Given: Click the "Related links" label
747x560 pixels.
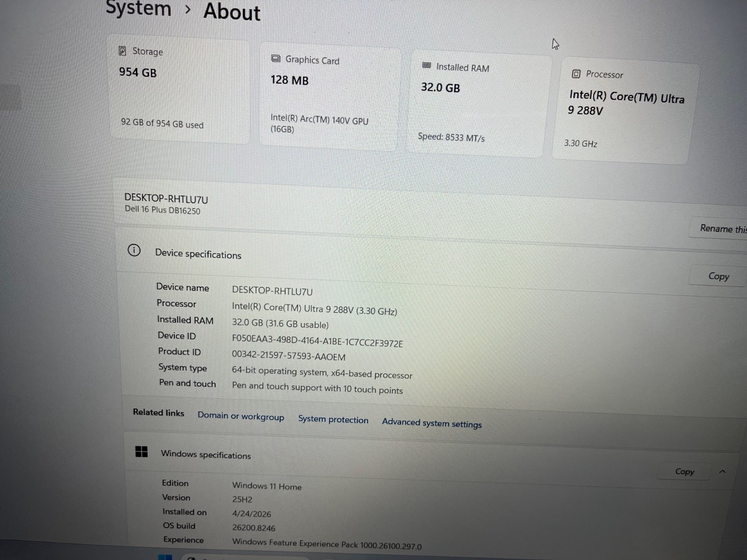Looking at the screenshot, I should click(x=158, y=413).
